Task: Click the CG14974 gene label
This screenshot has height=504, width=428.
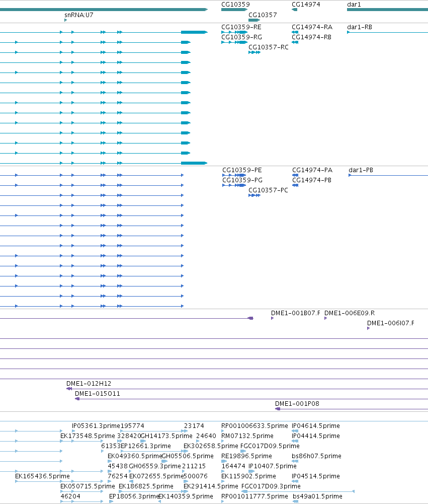Action: 306,5
